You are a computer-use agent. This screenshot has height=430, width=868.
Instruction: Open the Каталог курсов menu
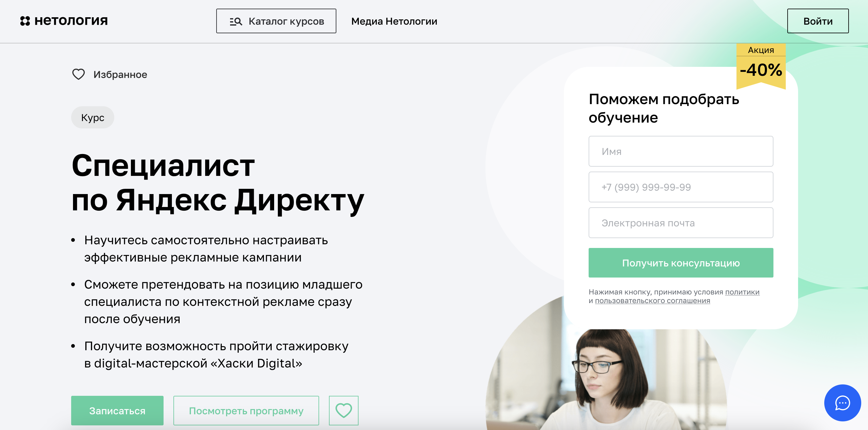[x=276, y=21]
